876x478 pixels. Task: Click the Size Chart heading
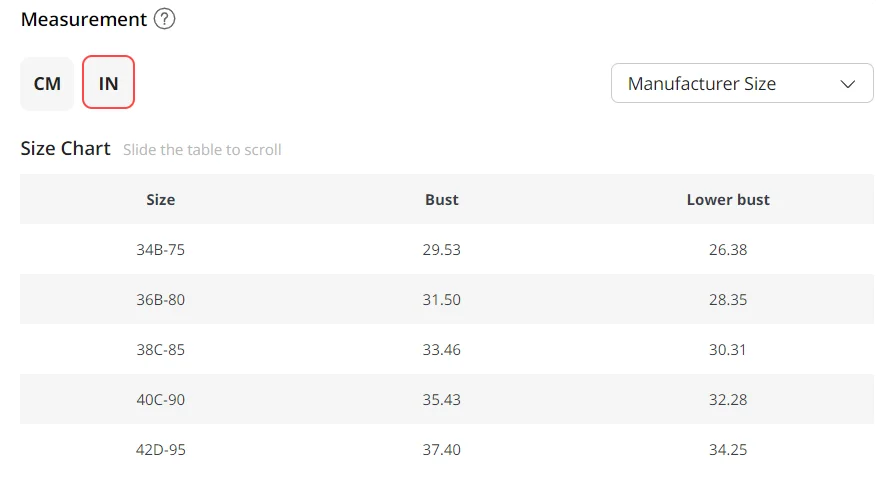click(x=65, y=149)
